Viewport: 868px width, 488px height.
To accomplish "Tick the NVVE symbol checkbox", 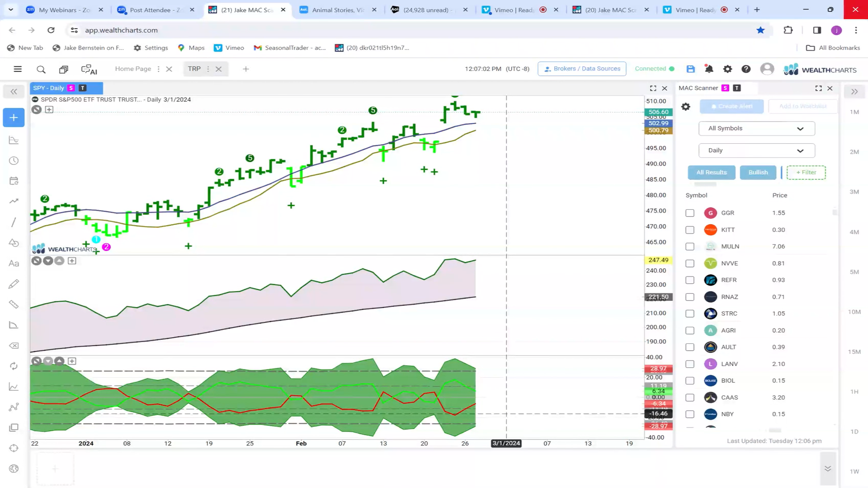I will [690, 263].
